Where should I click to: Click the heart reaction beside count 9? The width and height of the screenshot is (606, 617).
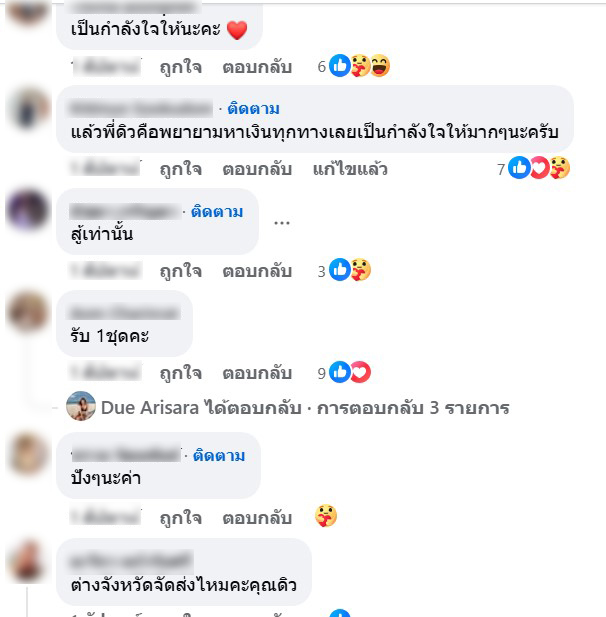360,372
